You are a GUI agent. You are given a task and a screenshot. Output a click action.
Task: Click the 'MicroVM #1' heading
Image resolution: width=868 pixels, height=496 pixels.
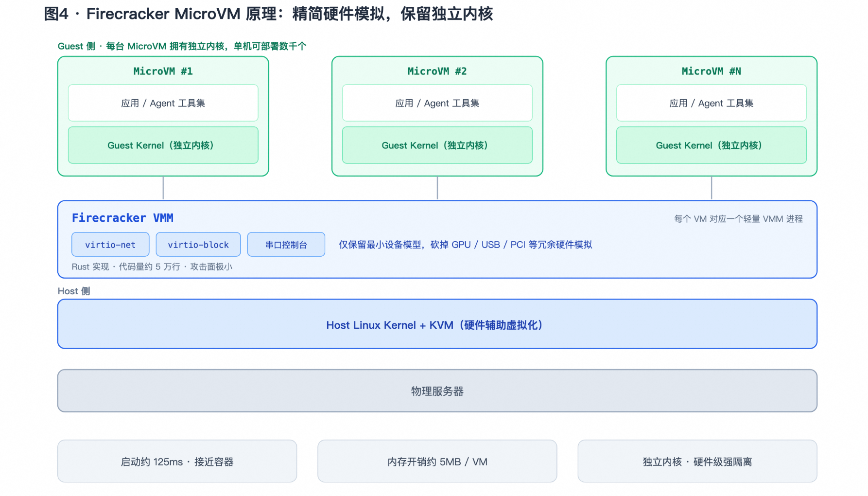(x=163, y=71)
